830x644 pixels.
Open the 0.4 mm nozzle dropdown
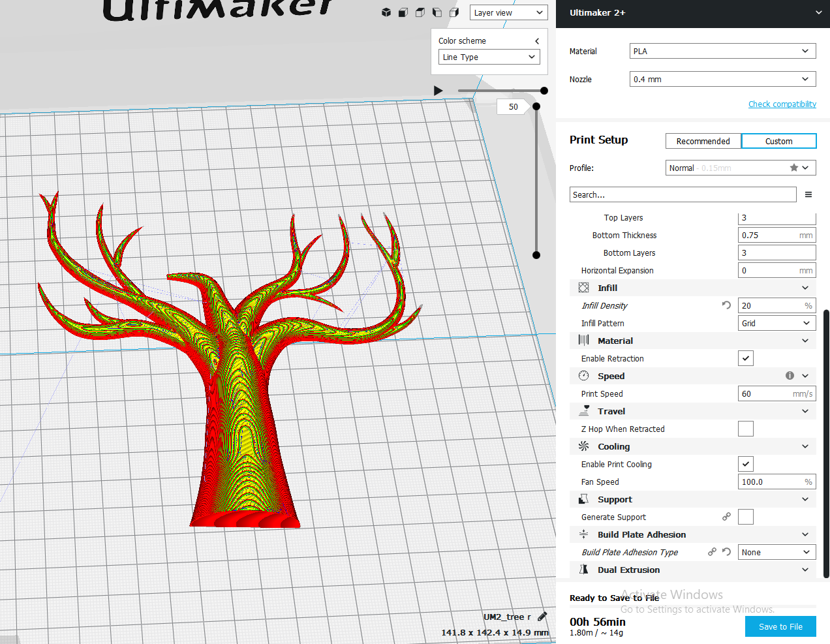point(722,79)
